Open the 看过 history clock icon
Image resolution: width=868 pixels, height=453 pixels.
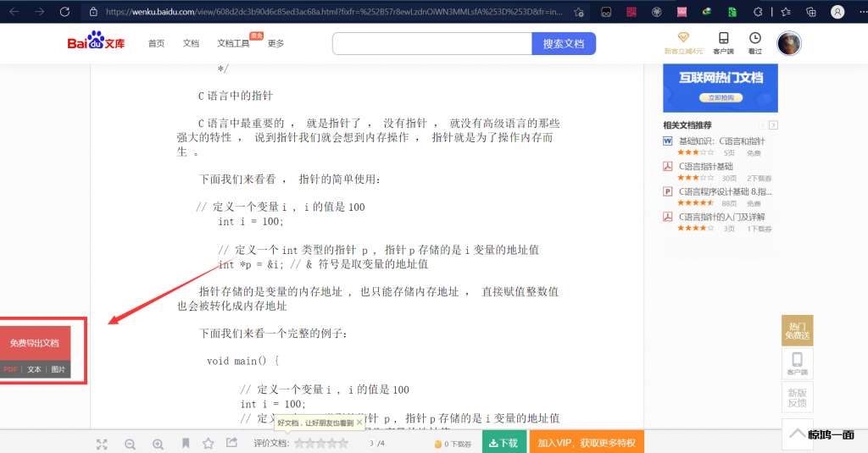coord(754,42)
